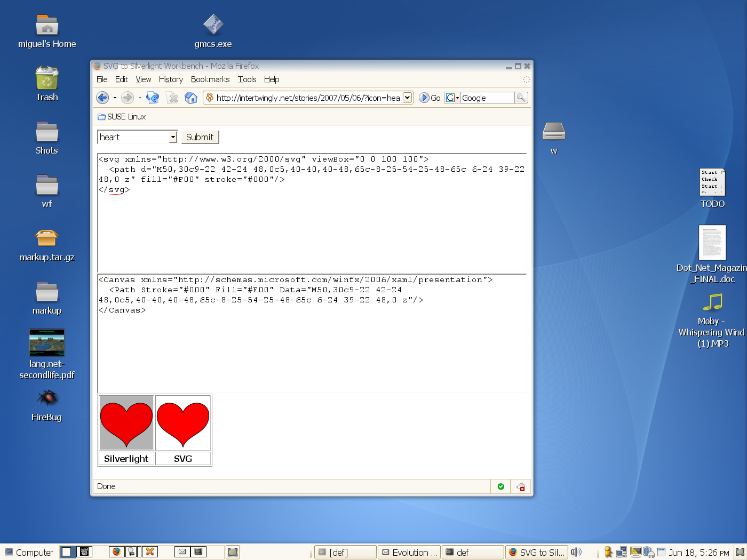Select the markup.tar.gz archive icon
Image resolution: width=747 pixels, height=560 pixels.
tap(47, 238)
